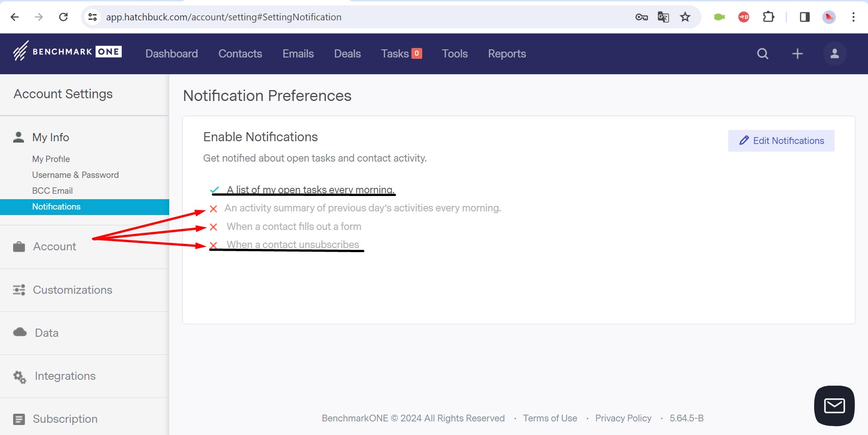
Task: Open the Deals menu
Action: 348,54
